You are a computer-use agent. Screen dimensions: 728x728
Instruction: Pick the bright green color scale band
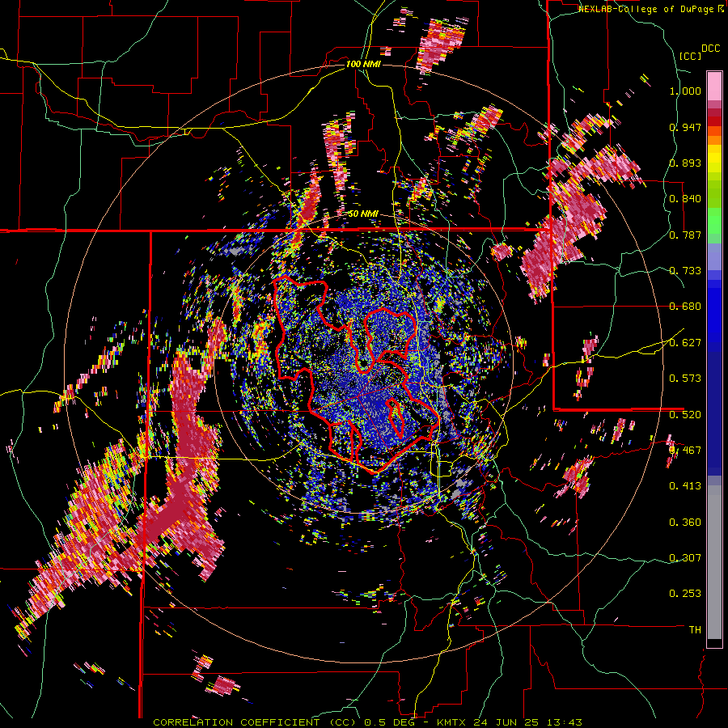714,221
